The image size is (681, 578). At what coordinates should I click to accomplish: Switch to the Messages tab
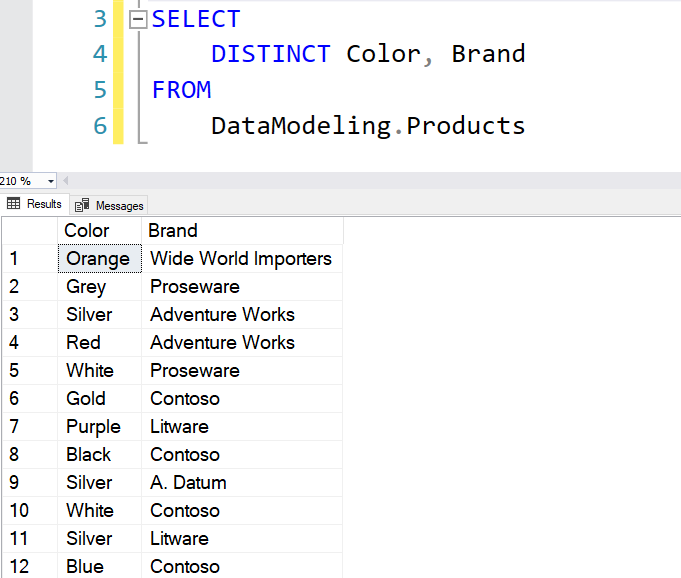[x=109, y=205]
